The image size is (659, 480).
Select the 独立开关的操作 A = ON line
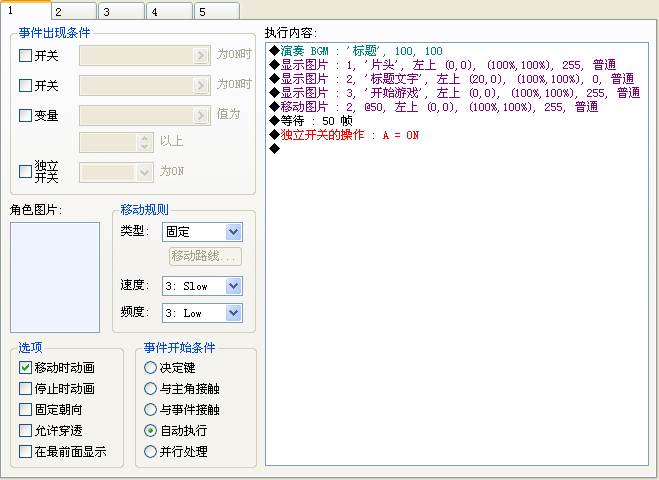pyautogui.click(x=344, y=135)
